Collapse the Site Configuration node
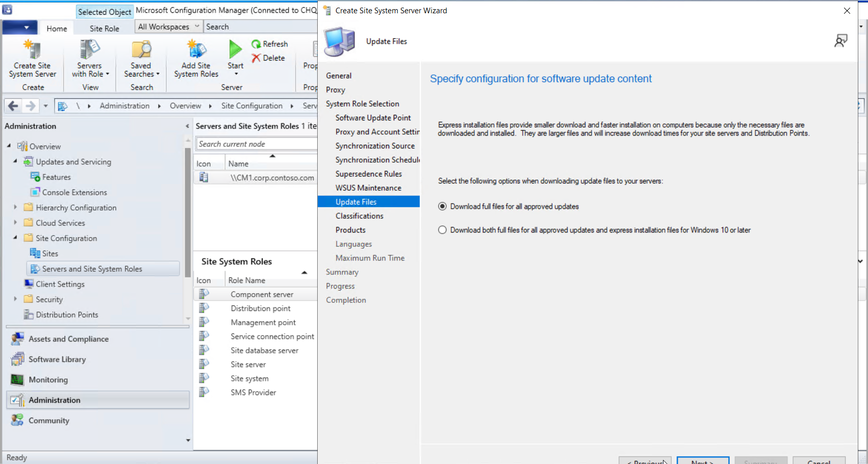 tap(15, 238)
